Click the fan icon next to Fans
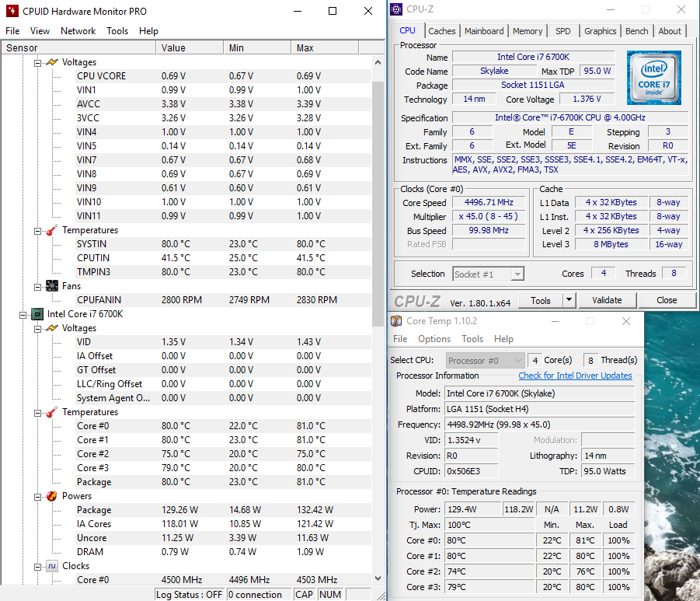The height and width of the screenshot is (601, 700). click(x=51, y=286)
